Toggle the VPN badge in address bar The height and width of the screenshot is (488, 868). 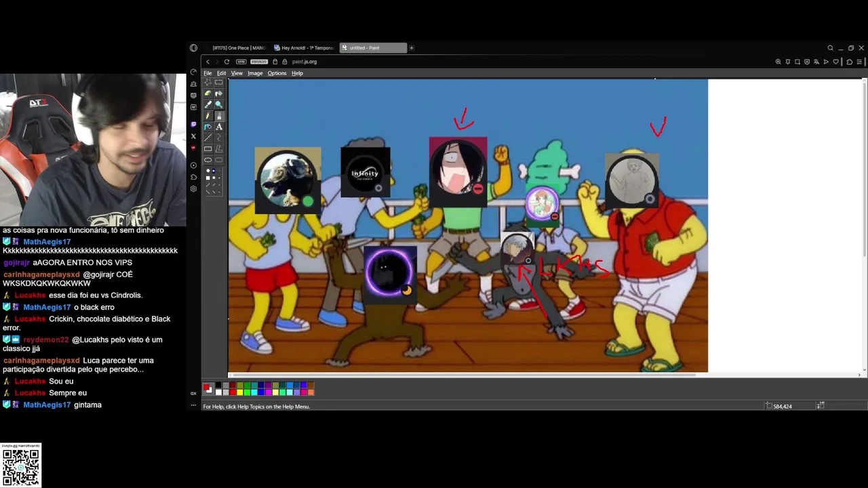coord(241,62)
